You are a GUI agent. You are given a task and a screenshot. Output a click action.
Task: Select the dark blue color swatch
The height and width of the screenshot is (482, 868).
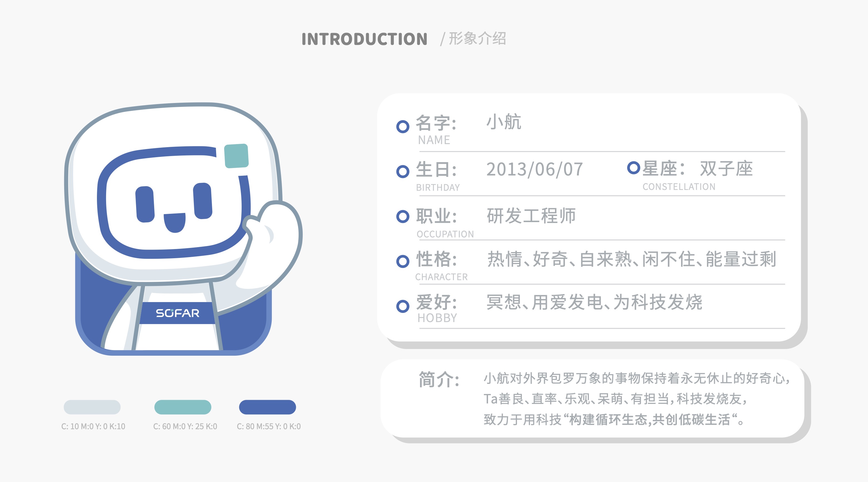pyautogui.click(x=267, y=407)
